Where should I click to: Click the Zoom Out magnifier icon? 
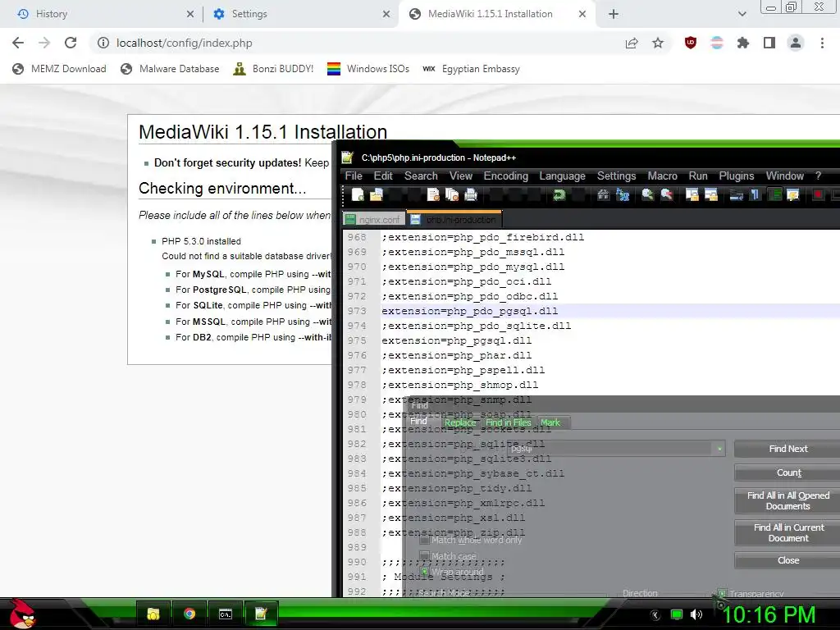(667, 195)
